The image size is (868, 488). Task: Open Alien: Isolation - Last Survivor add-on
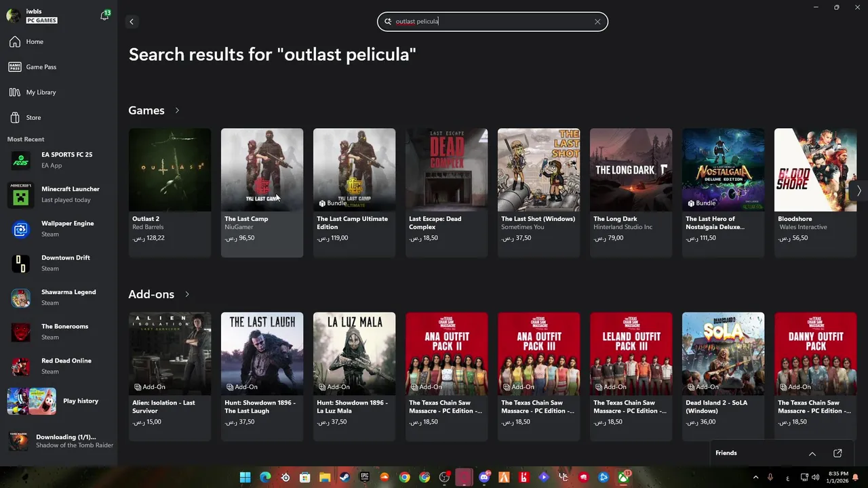170,377
